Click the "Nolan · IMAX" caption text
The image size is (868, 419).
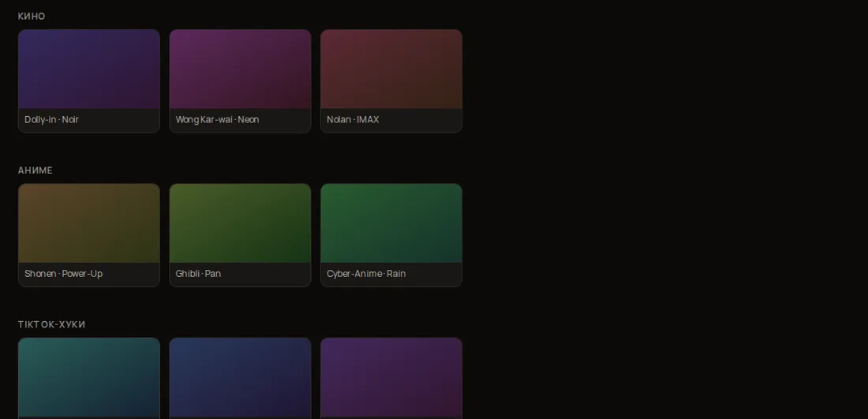tap(353, 120)
